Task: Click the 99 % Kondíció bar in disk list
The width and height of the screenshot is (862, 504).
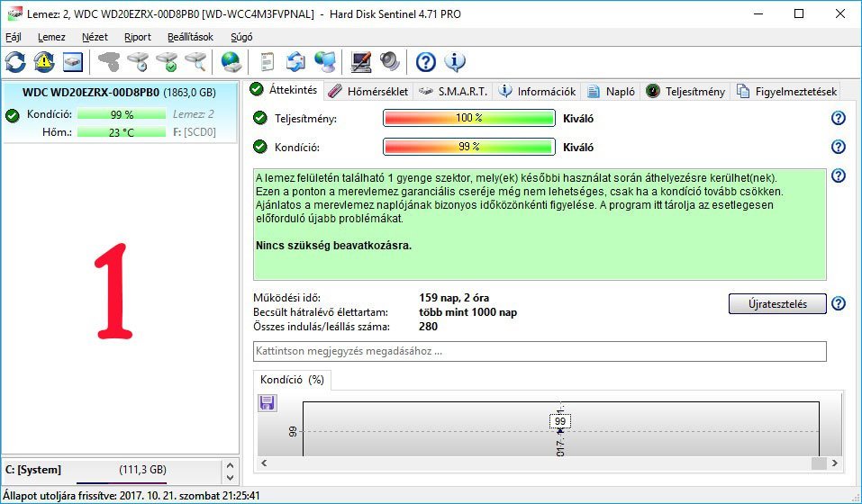Action: click(x=122, y=114)
